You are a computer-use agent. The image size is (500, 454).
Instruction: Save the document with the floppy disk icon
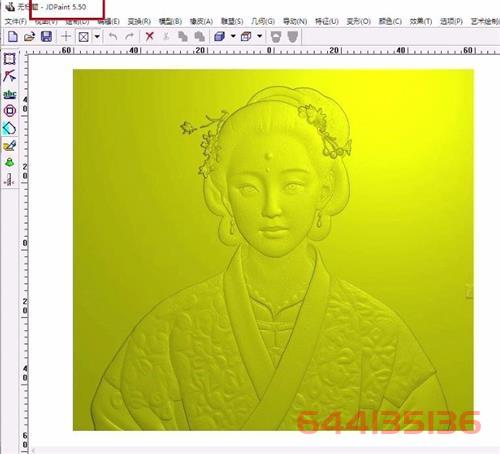click(x=46, y=36)
